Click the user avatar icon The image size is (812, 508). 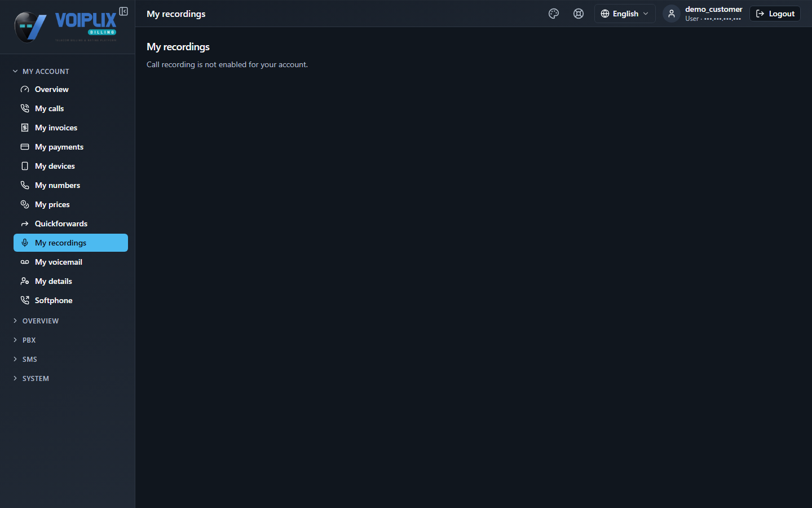pyautogui.click(x=672, y=14)
